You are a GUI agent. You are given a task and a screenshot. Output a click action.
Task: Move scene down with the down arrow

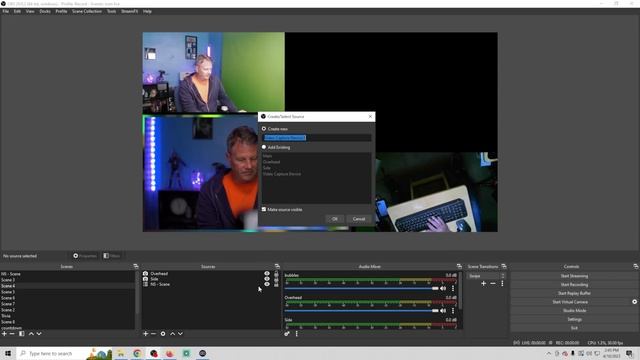click(x=39, y=334)
